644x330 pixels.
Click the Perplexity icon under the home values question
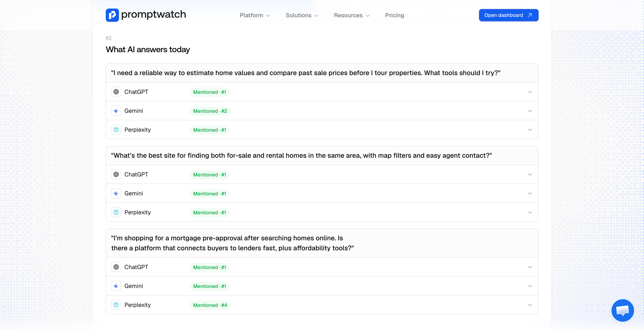(116, 130)
